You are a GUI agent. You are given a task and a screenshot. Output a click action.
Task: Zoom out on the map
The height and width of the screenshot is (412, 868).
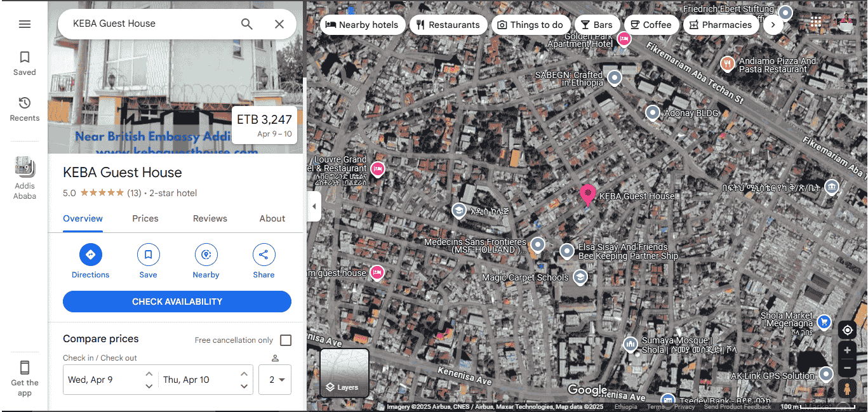pos(848,368)
